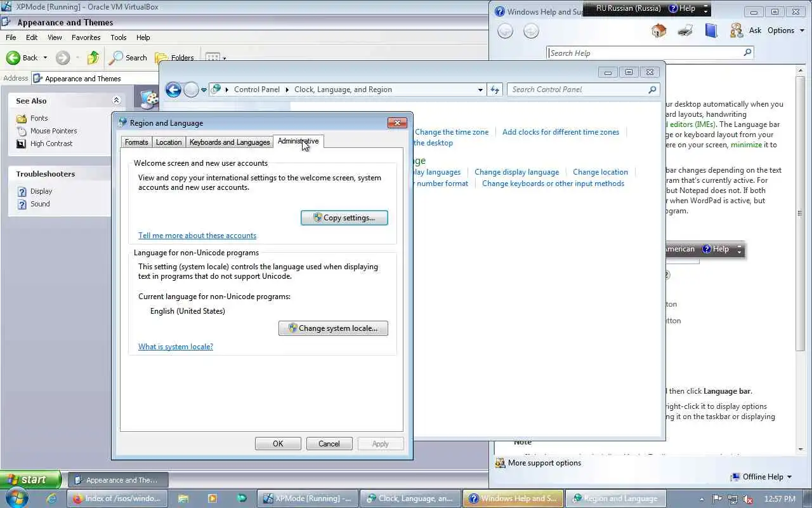The image size is (812, 508).
Task: Click the XP Forward arrow icon
Action: pos(62,58)
